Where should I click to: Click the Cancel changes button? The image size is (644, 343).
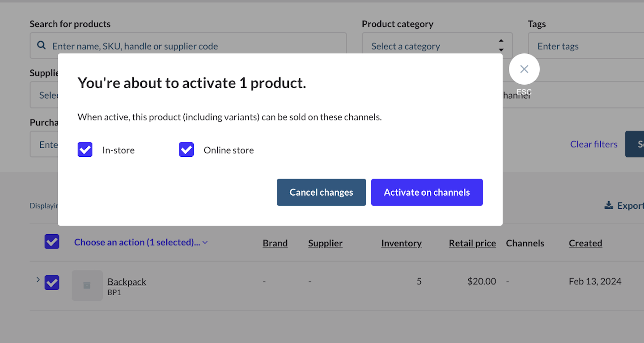pos(321,192)
